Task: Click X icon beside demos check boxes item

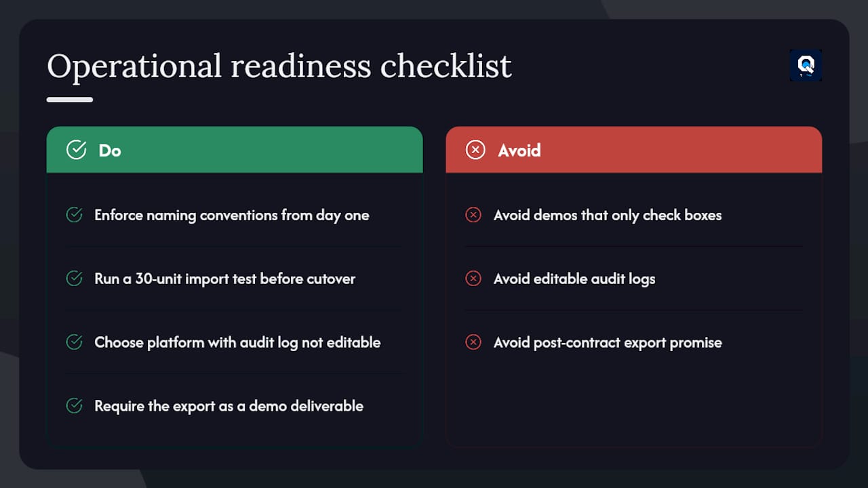Action: tap(473, 215)
